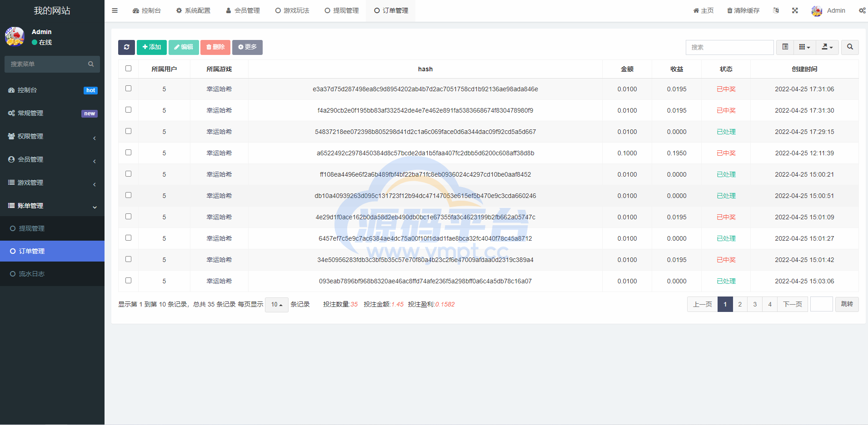Check the row with hash 54837218ee0...
Image resolution: width=868 pixels, height=425 pixels.
[128, 131]
